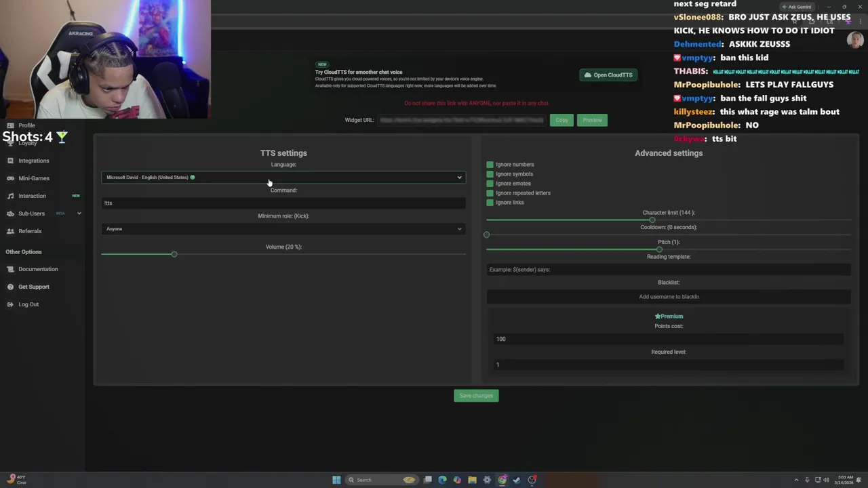
Task: Click the blurred Widget URL field
Action: point(462,120)
